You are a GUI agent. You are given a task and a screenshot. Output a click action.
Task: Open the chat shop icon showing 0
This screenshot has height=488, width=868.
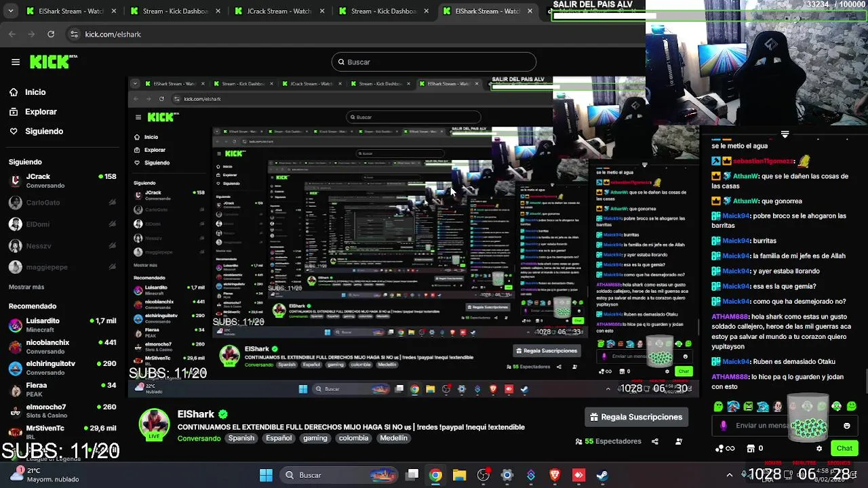755,448
